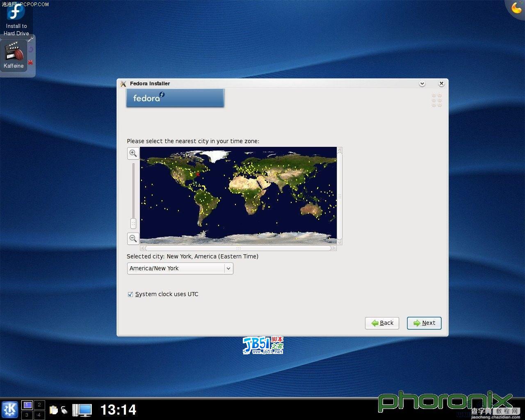Switch to virtual desktop 3
Image resolution: width=525 pixels, height=420 pixels.
pos(27,415)
